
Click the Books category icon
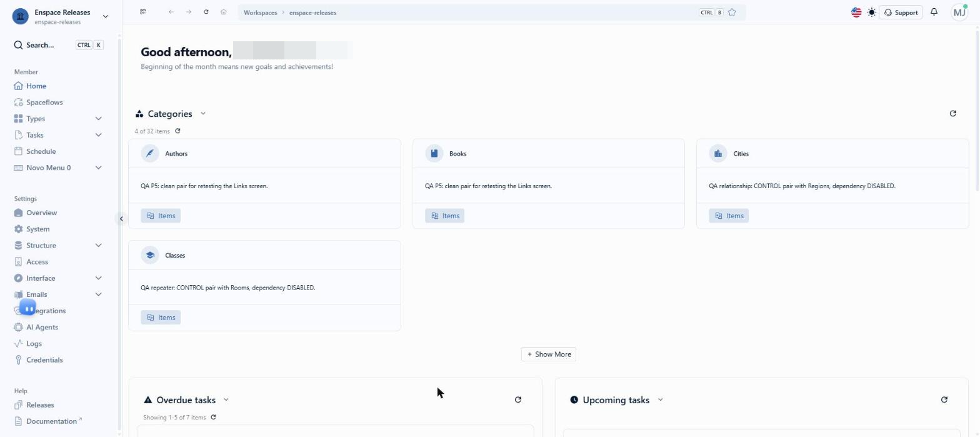coord(434,154)
